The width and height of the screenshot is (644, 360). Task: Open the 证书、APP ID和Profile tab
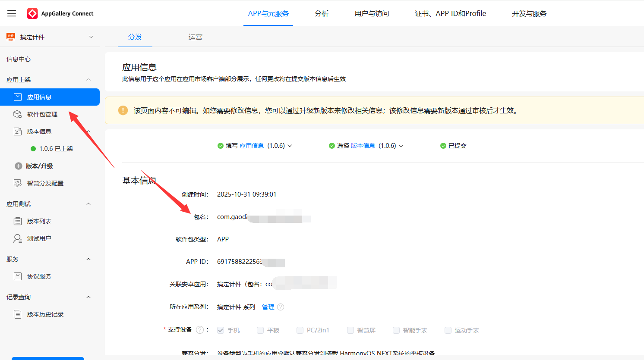point(451,13)
